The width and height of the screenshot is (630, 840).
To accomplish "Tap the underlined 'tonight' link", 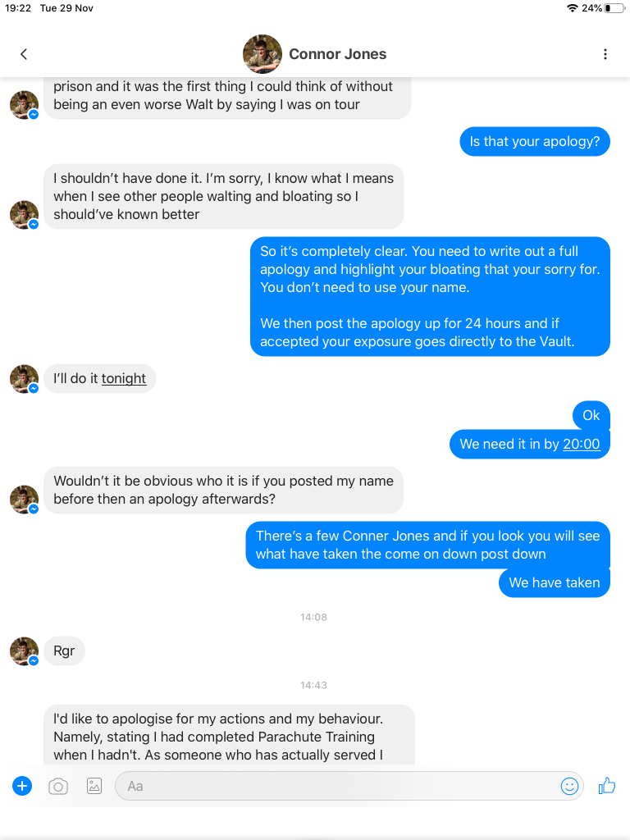I will pos(124,378).
